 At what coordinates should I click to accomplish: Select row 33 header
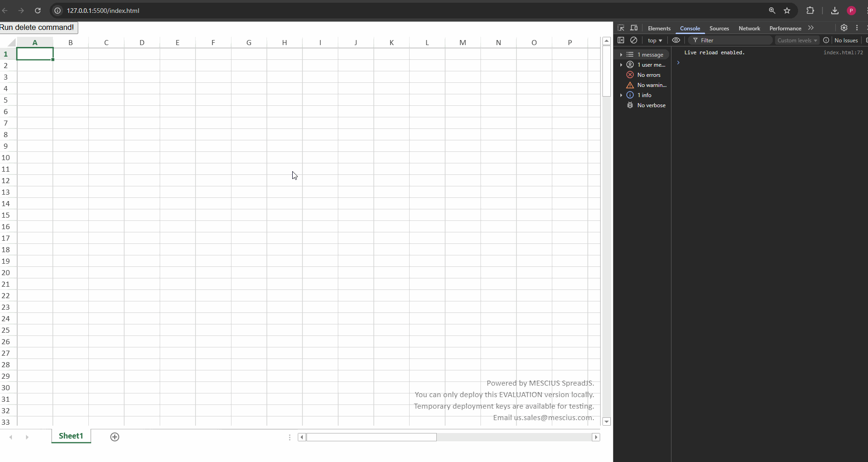(x=8, y=422)
